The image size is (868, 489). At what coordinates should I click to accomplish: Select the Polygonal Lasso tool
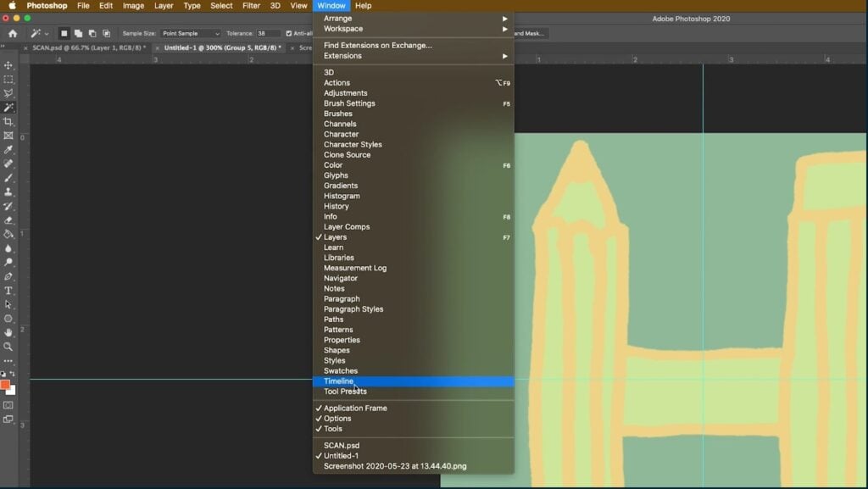point(8,93)
